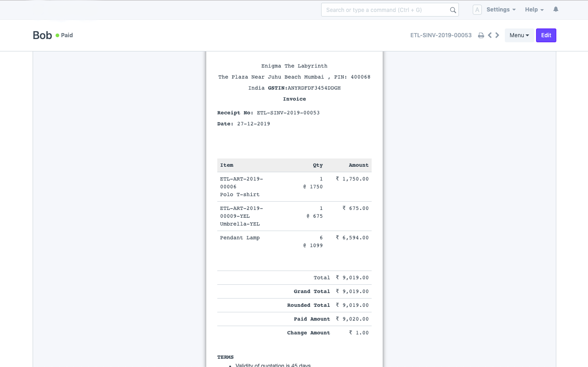
Task: Select the Pendant Lamp item row
Action: (294, 241)
